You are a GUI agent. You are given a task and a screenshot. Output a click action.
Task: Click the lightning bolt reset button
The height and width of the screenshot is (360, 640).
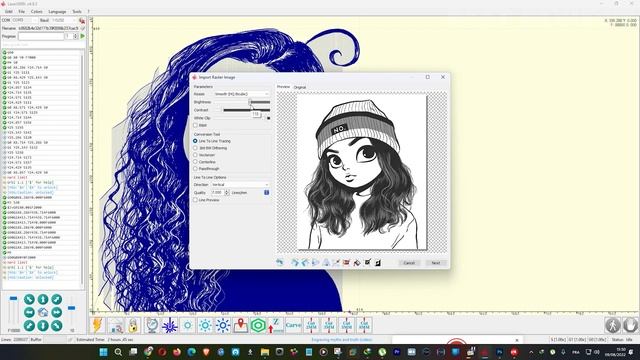tap(98, 325)
